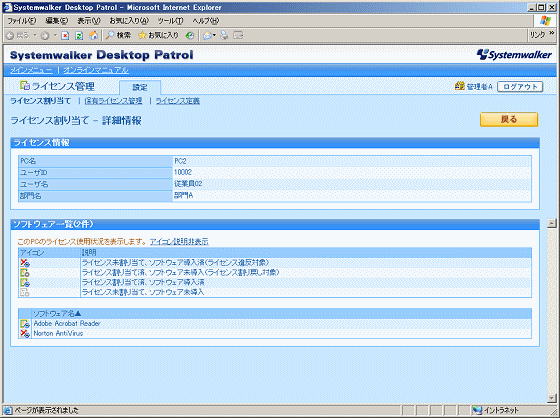Click the license violation legend icon (red X)
Viewport: 560px width, 418px height.
point(25,263)
